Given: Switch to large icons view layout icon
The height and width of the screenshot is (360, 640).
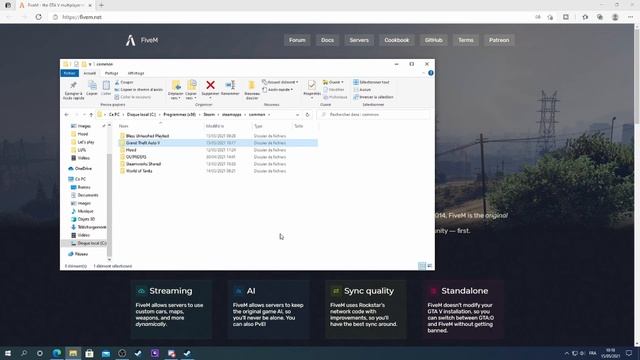Looking at the screenshot, I should (x=429, y=266).
